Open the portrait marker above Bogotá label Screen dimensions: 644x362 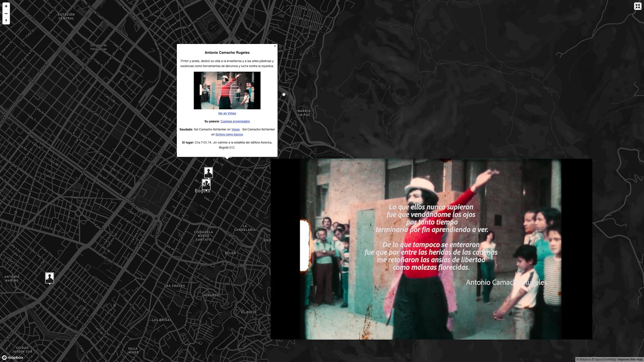pos(208,172)
